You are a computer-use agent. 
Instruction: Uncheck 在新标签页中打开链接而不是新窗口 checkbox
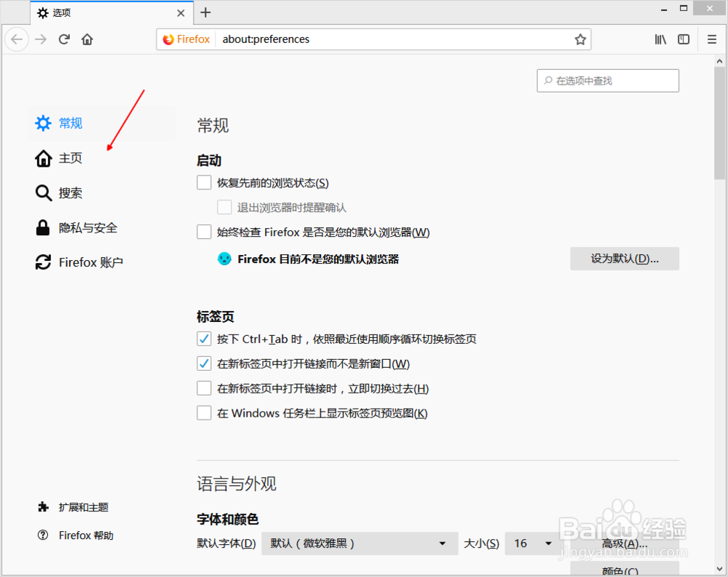(x=204, y=364)
